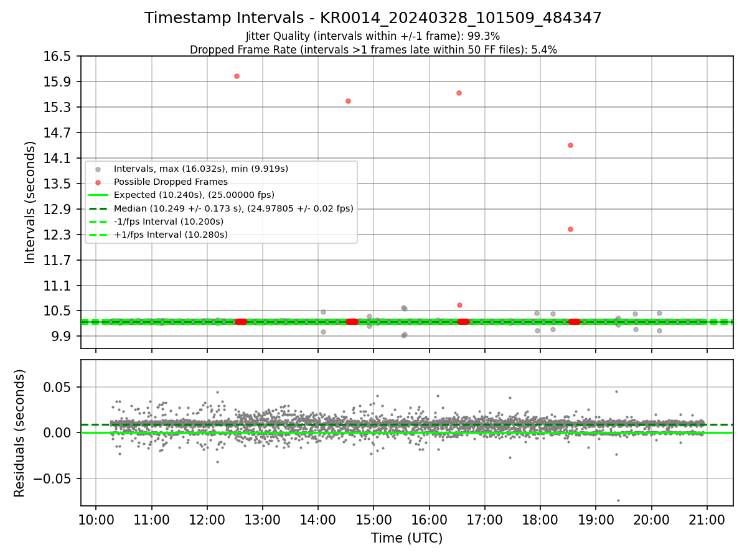Click the highest red dropped-frame point near 16.0s
Viewport: 747px width, 560px height.
[237, 76]
